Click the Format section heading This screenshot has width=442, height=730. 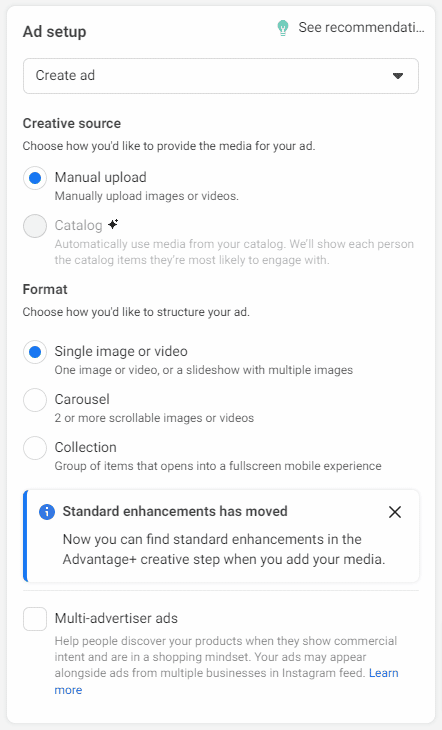click(45, 290)
